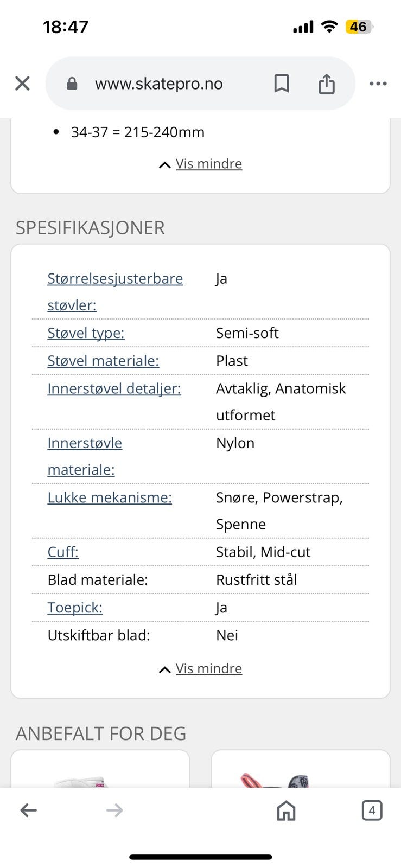Open the tabs counter showing 4
401x868 pixels.
pyautogui.click(x=372, y=810)
